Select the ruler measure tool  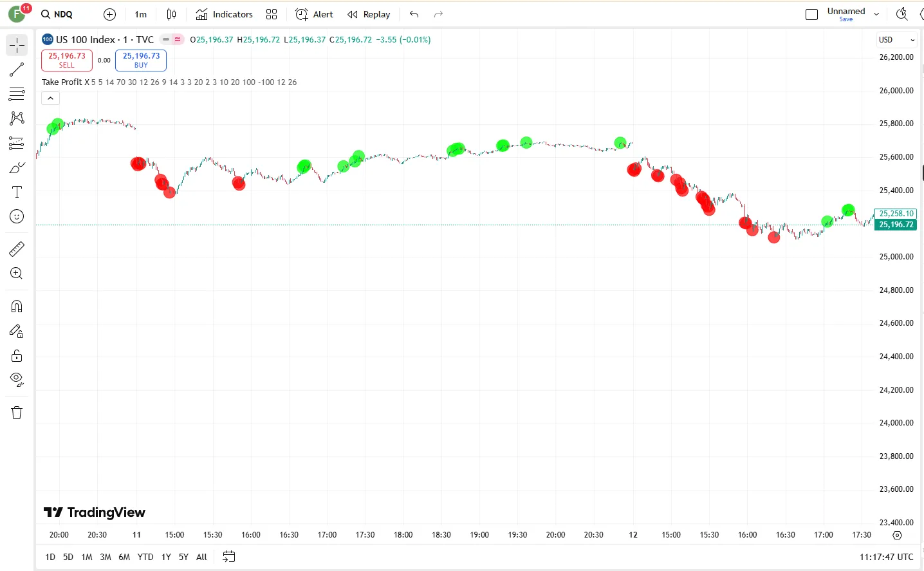17,248
